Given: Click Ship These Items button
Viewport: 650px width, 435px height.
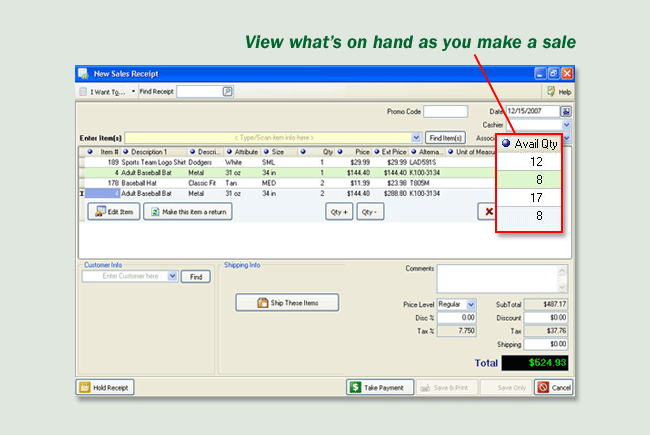Looking at the screenshot, I should click(285, 302).
